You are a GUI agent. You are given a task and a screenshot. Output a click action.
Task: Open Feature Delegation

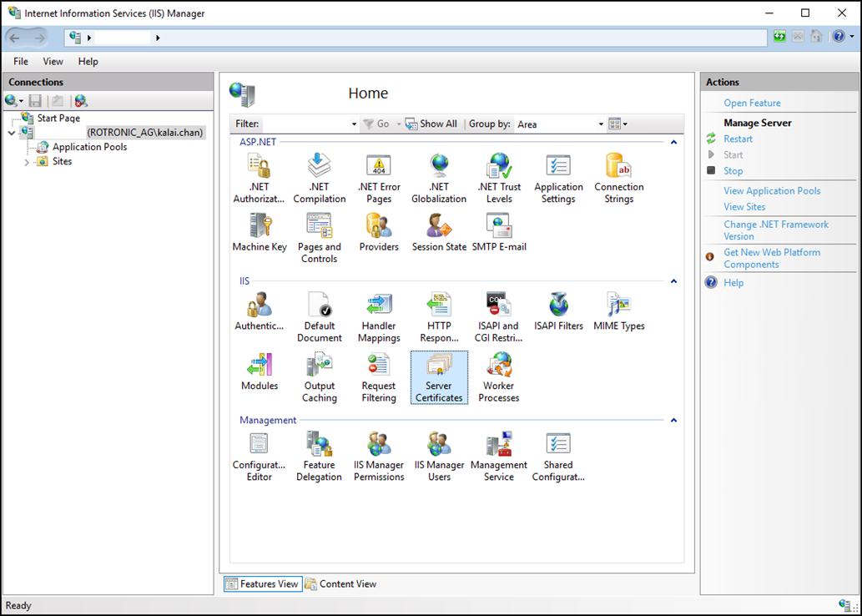click(320, 457)
